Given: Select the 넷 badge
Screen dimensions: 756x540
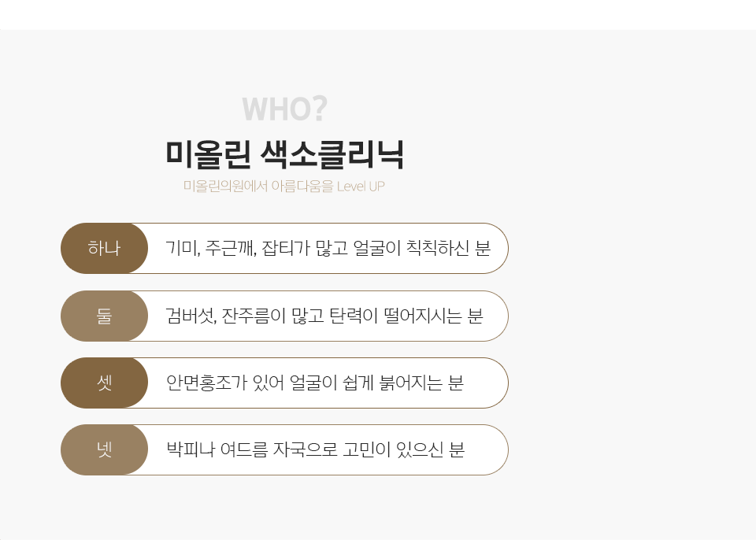Looking at the screenshot, I should coord(104,450).
